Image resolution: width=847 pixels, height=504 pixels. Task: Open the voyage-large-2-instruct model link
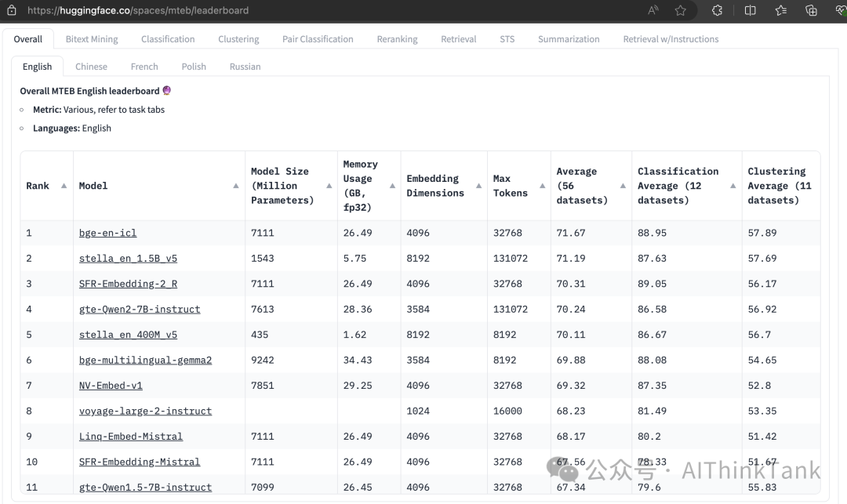(145, 411)
